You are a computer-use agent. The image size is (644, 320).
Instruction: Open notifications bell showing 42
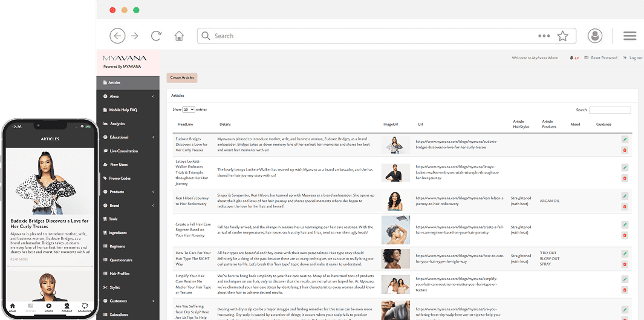(574, 58)
